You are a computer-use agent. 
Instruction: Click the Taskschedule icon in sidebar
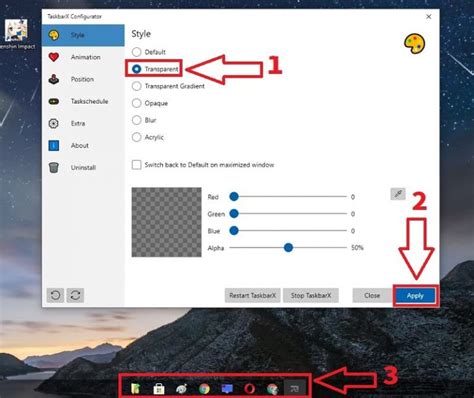click(54, 101)
